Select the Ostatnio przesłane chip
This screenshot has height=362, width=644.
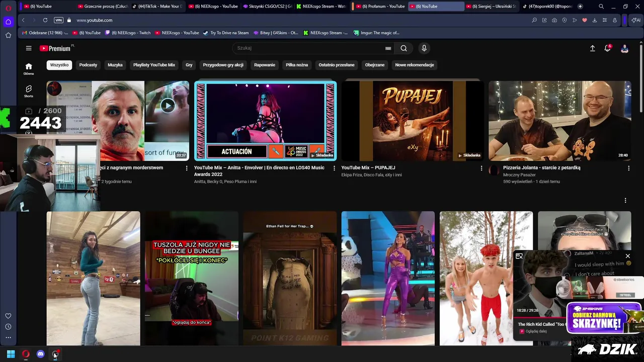click(x=337, y=65)
